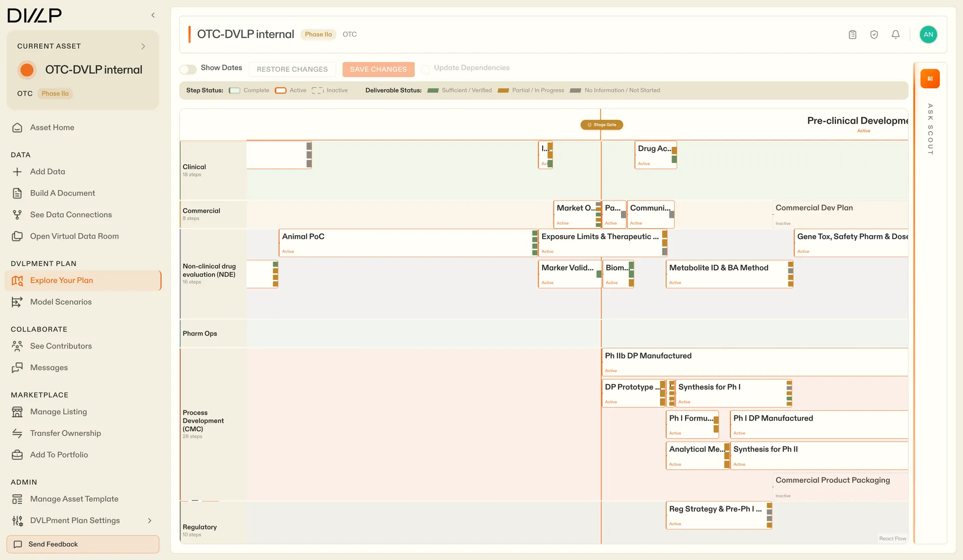Click the DVLPment Plan Settings sliders icon
This screenshot has height=560, width=963.
17,521
